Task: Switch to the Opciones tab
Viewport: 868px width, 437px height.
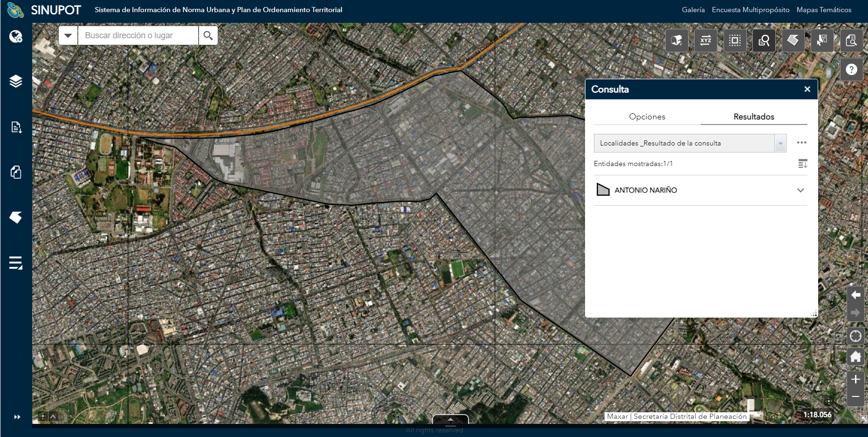Action: pyautogui.click(x=647, y=117)
